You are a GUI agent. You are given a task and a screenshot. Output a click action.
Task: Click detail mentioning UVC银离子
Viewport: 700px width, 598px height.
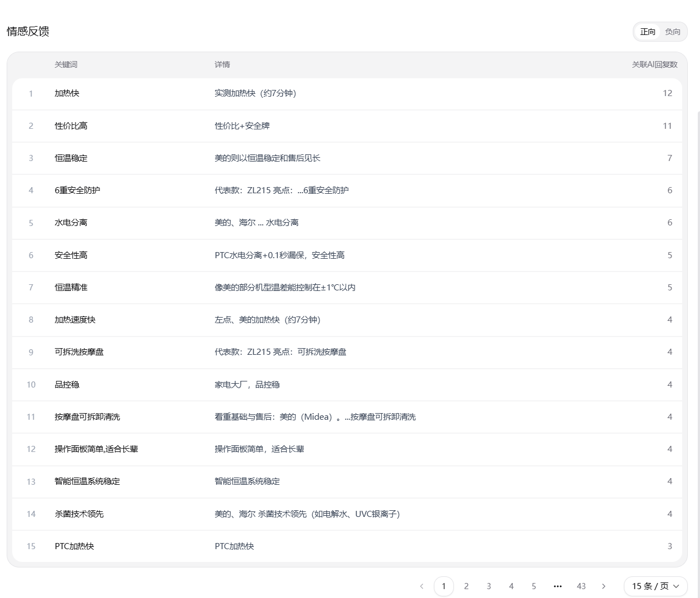(307, 514)
